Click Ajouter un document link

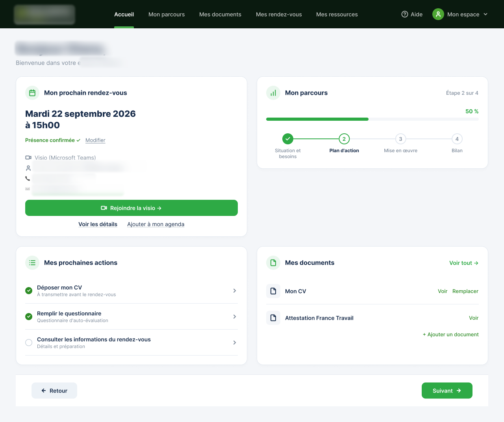click(451, 334)
